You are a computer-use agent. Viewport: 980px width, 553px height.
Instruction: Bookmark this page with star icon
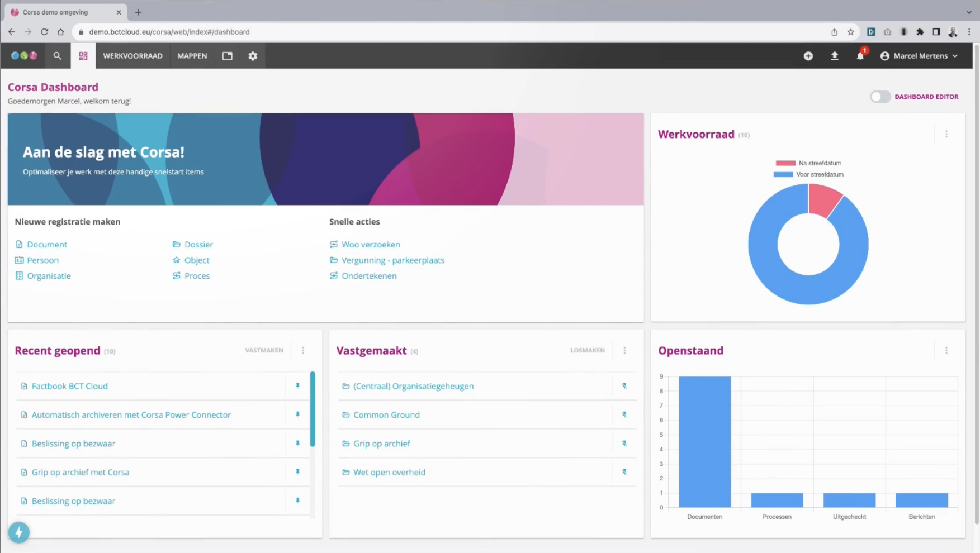tap(851, 32)
